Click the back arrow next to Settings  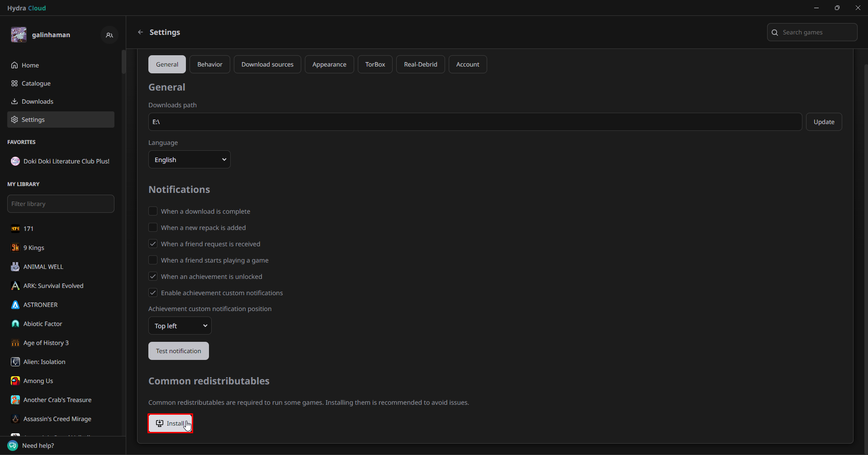(x=140, y=32)
